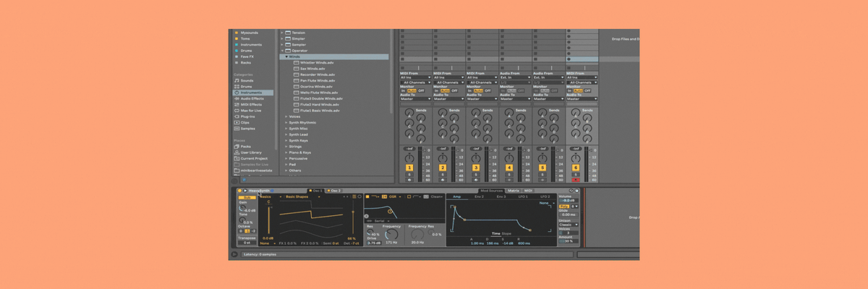Image resolution: width=868 pixels, height=289 pixels.
Task: Open Audio Effects category
Action: tap(252, 99)
